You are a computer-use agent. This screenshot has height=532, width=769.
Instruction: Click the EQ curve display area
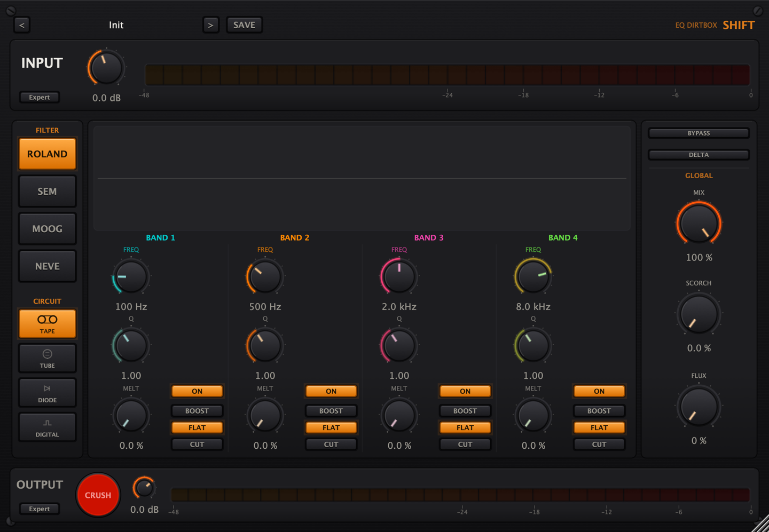click(x=362, y=178)
